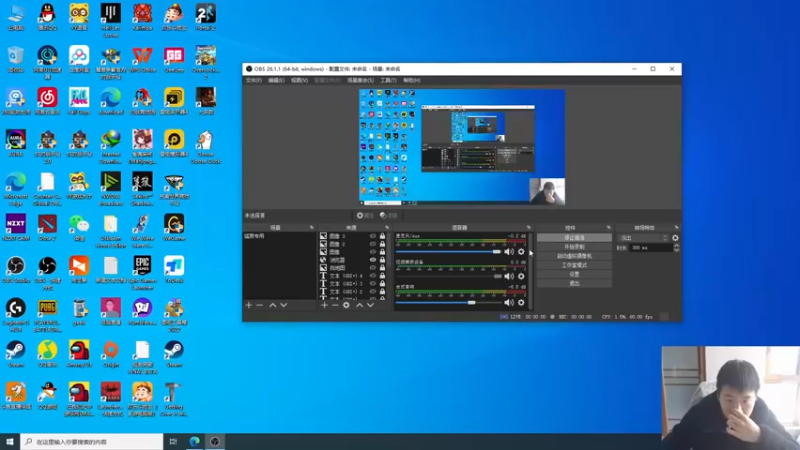The height and width of the screenshot is (450, 800).
Task: Float the scene transitions dock via header icon
Action: [677, 228]
